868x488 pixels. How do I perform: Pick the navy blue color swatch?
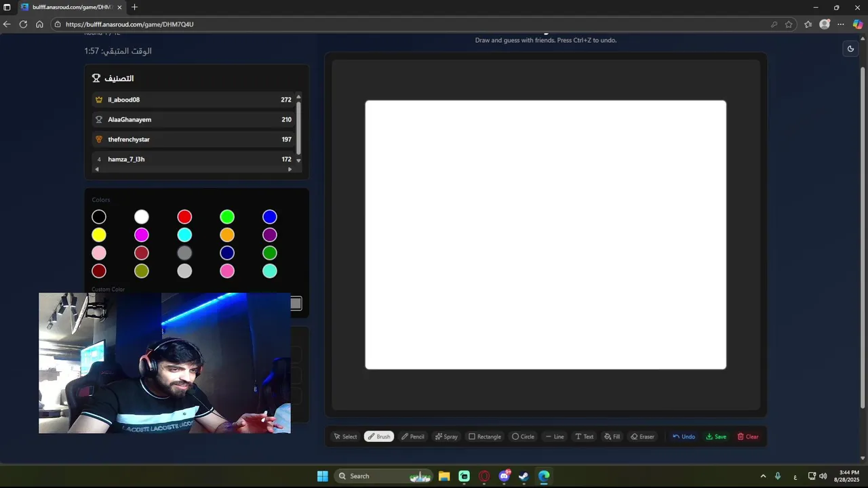(227, 253)
